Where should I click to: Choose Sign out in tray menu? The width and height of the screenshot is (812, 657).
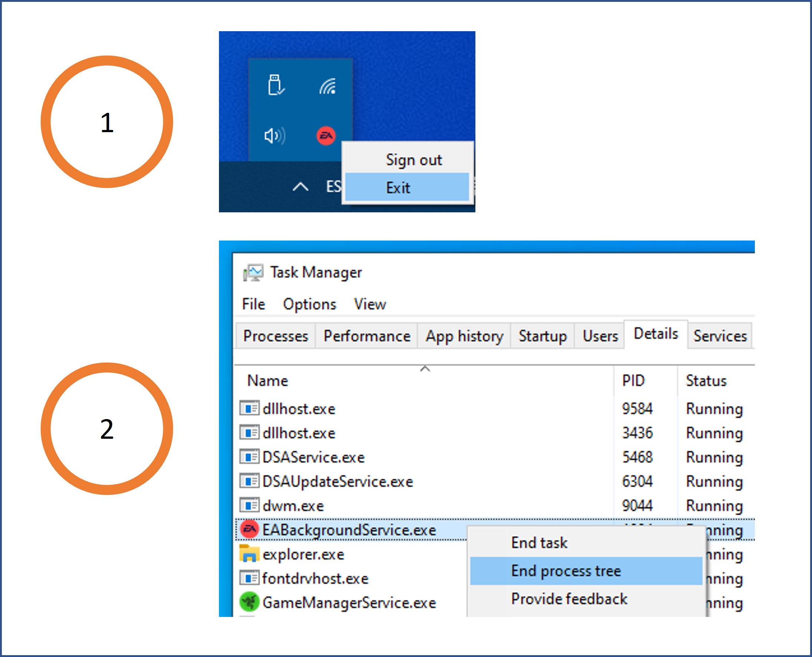click(x=413, y=160)
